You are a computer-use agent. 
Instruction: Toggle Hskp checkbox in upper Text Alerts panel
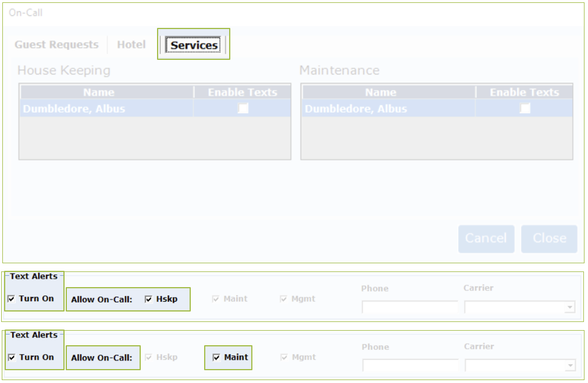tap(149, 299)
